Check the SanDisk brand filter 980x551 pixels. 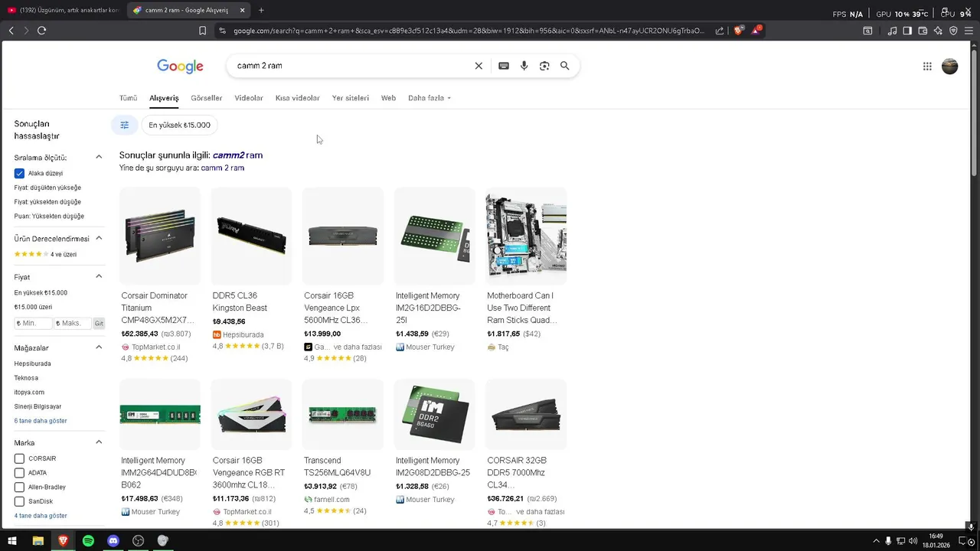(x=19, y=501)
